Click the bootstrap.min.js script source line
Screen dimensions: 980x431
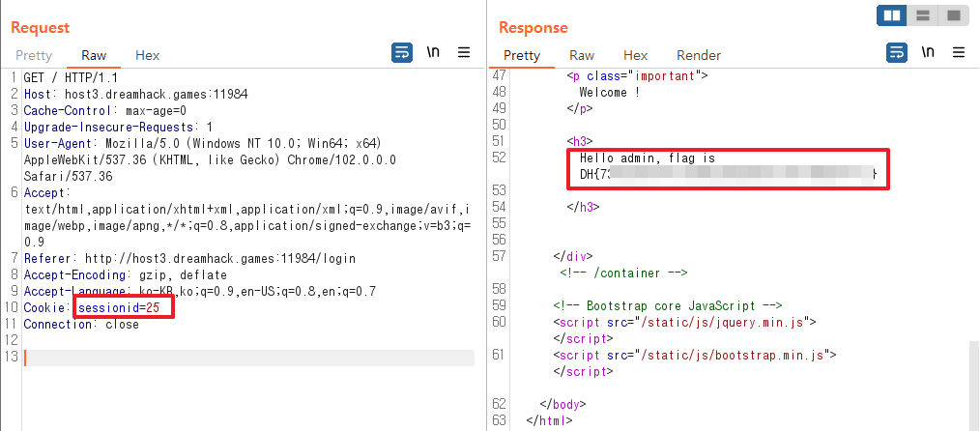[695, 355]
